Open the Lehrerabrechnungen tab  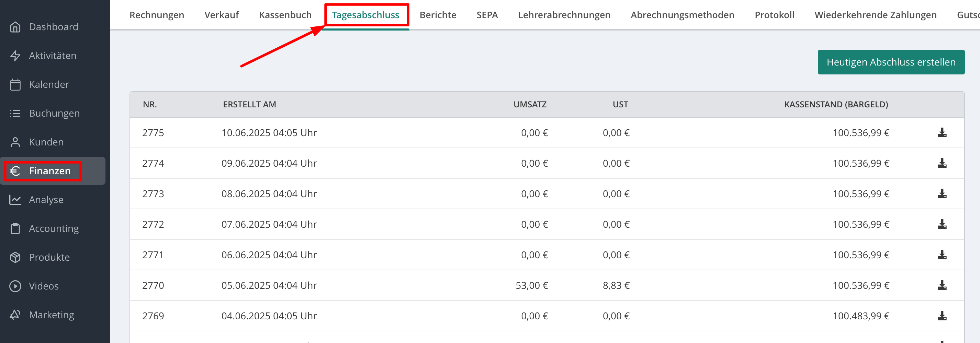[x=564, y=15]
